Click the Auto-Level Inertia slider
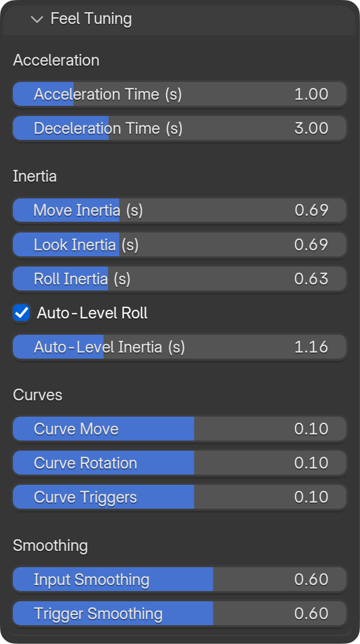 click(180, 347)
